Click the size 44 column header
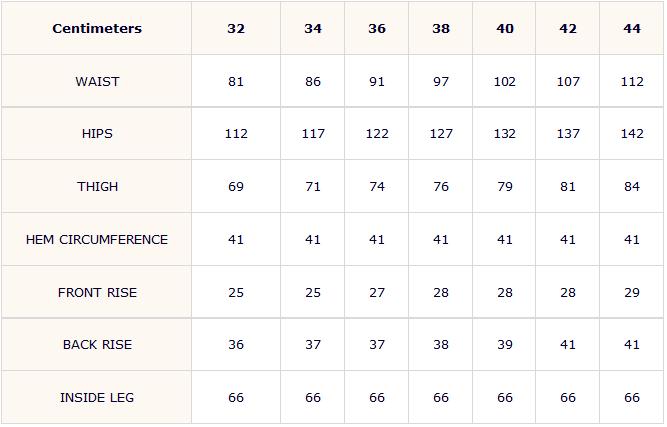The image size is (667, 427). pos(632,29)
